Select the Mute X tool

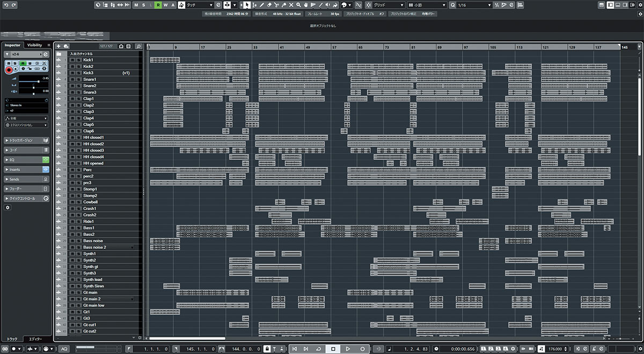[x=291, y=5]
